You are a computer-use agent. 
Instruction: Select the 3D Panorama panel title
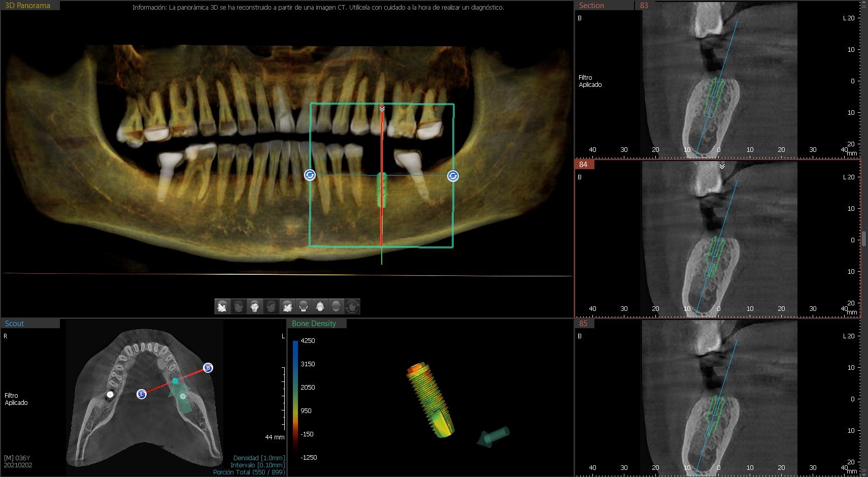tap(28, 6)
